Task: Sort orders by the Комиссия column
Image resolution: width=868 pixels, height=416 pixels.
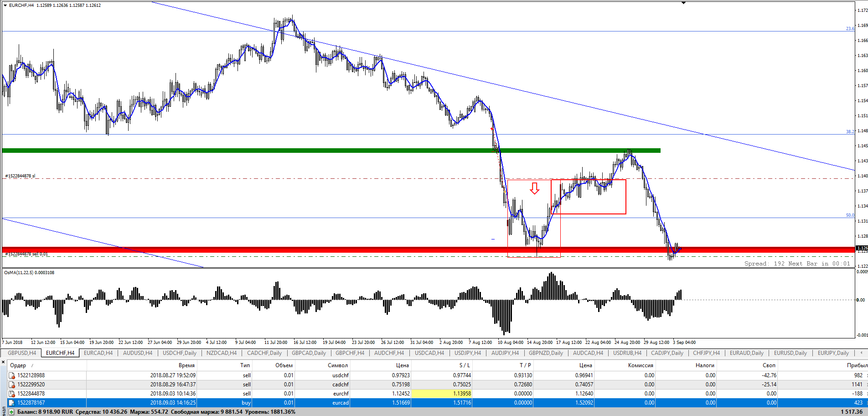Action: coord(625,365)
